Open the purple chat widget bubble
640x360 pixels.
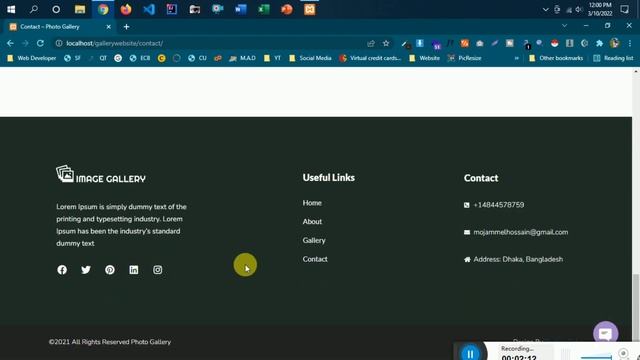pos(605,333)
